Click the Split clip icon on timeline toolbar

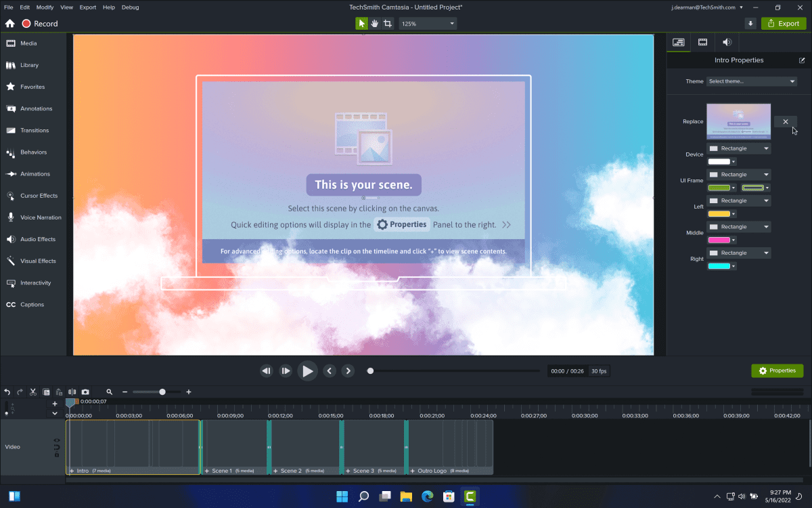[72, 392]
